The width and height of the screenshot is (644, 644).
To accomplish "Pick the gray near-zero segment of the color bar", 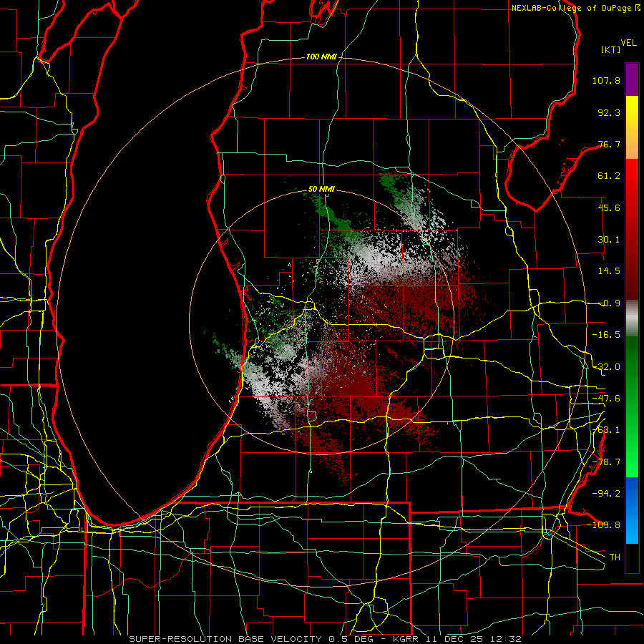I will click(x=632, y=318).
